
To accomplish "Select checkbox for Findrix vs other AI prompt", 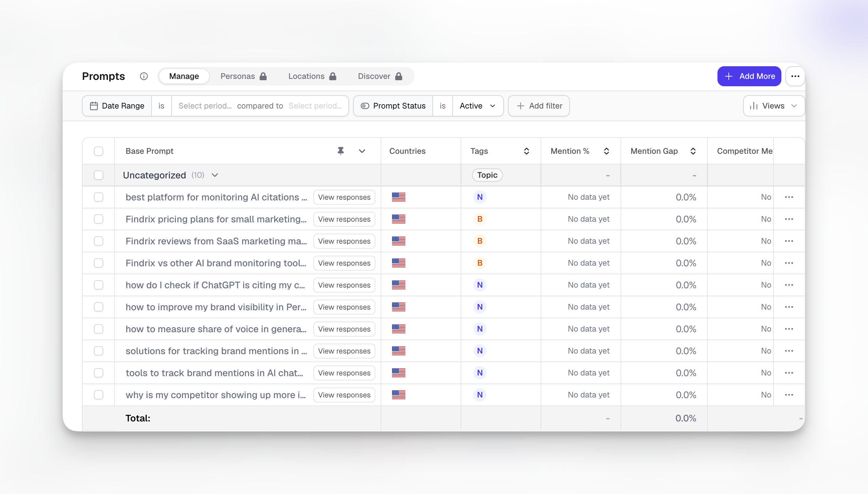I will (99, 263).
